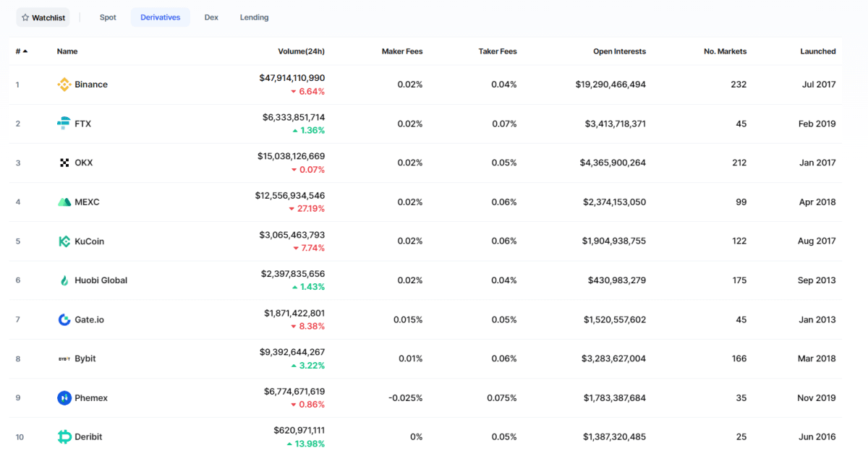The height and width of the screenshot is (456, 868).
Task: Open the Deribit exchange link
Action: pyautogui.click(x=89, y=436)
